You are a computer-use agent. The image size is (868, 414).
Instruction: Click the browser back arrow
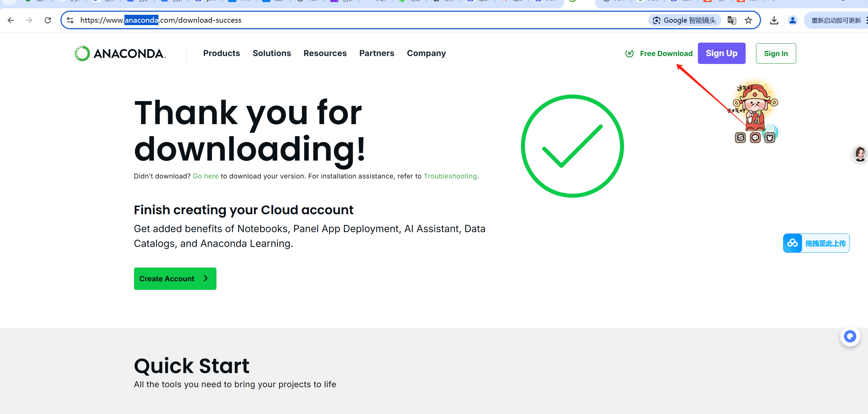(11, 20)
